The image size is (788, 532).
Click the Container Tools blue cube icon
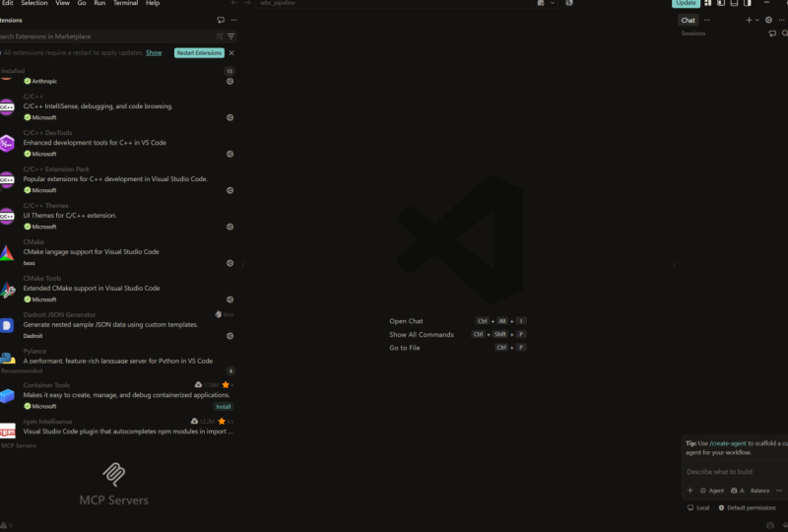click(x=7, y=396)
